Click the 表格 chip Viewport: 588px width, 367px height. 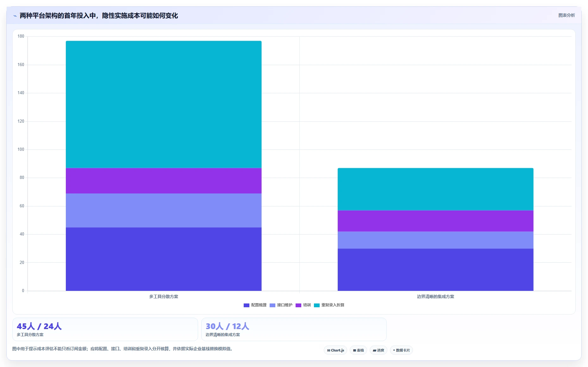[x=358, y=350]
